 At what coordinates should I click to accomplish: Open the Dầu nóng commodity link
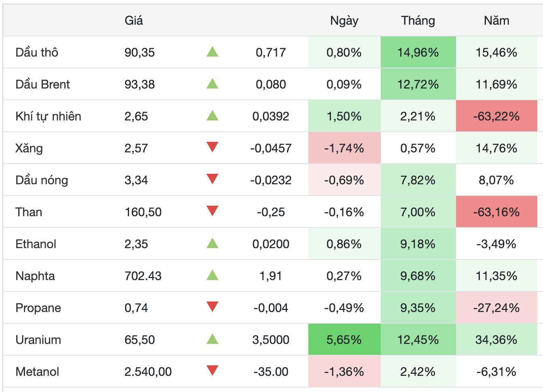(x=42, y=180)
